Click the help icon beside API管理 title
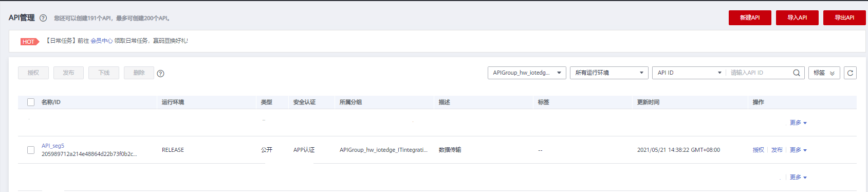Image resolution: width=868 pixels, height=192 pixels. coord(43,18)
